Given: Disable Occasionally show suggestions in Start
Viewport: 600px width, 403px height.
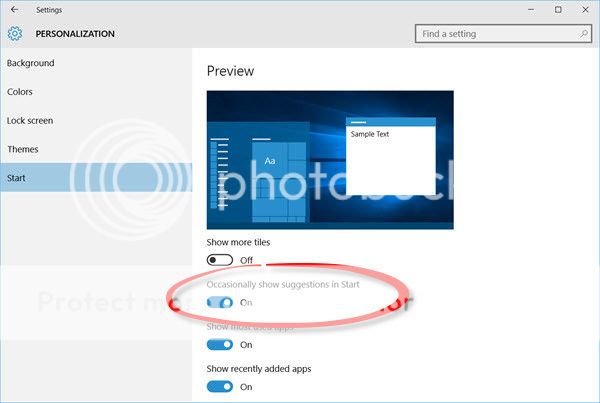Looking at the screenshot, I should click(220, 302).
